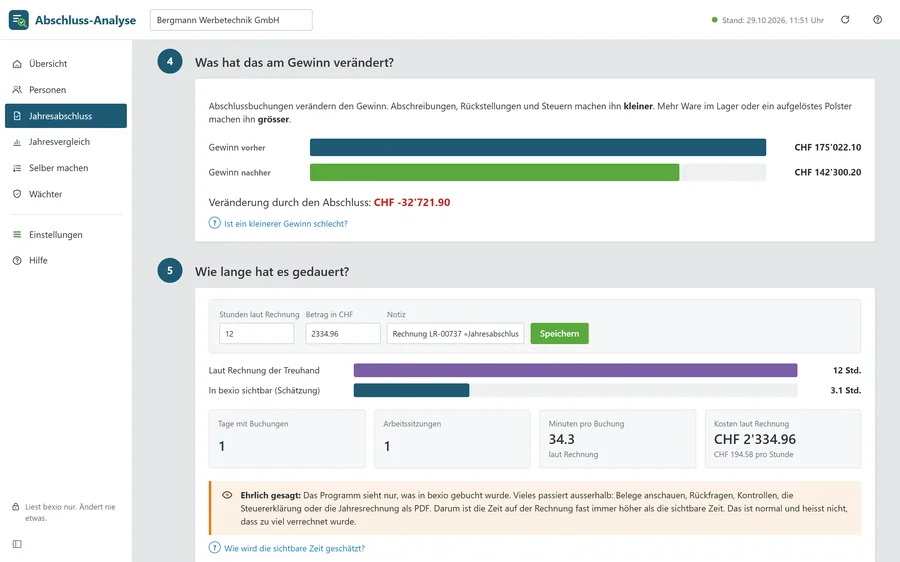The width and height of the screenshot is (900, 562).
Task: Click the purple 'Laut Rechnung der Treuhand' bar
Action: [575, 370]
